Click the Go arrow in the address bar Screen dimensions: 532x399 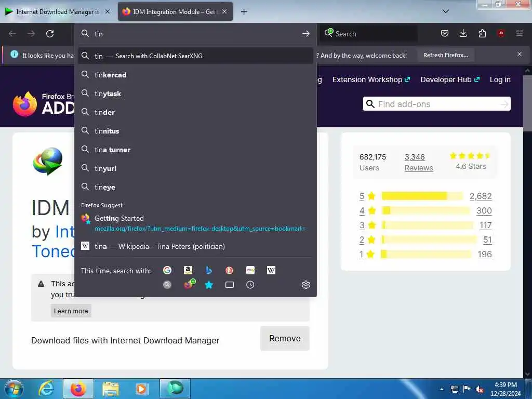tap(305, 34)
